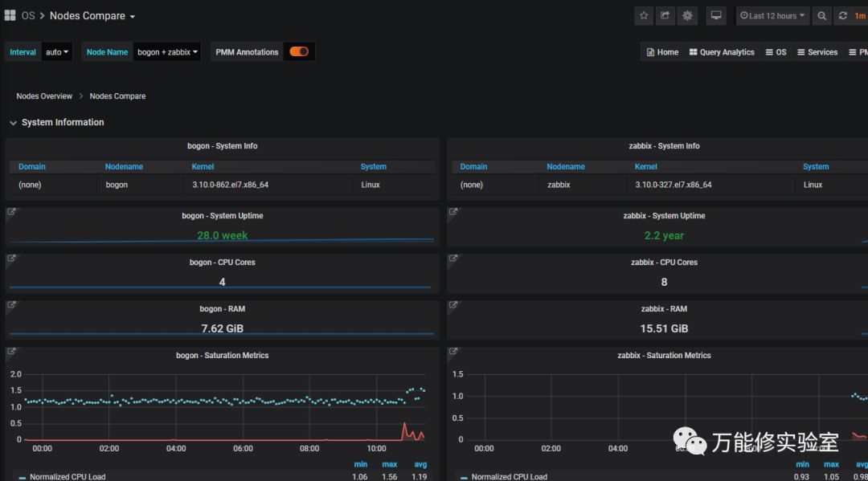This screenshot has width=868, height=481.
Task: Sort bogon table by Kernel column
Action: [203, 166]
